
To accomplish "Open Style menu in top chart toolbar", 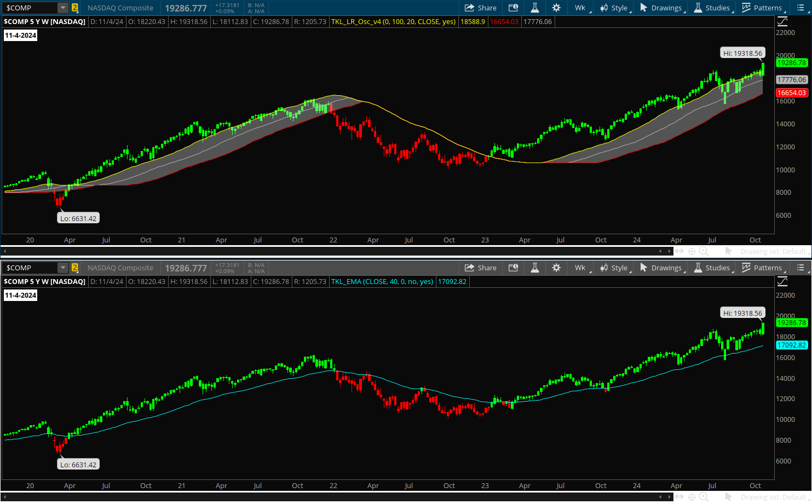I will coord(614,8).
